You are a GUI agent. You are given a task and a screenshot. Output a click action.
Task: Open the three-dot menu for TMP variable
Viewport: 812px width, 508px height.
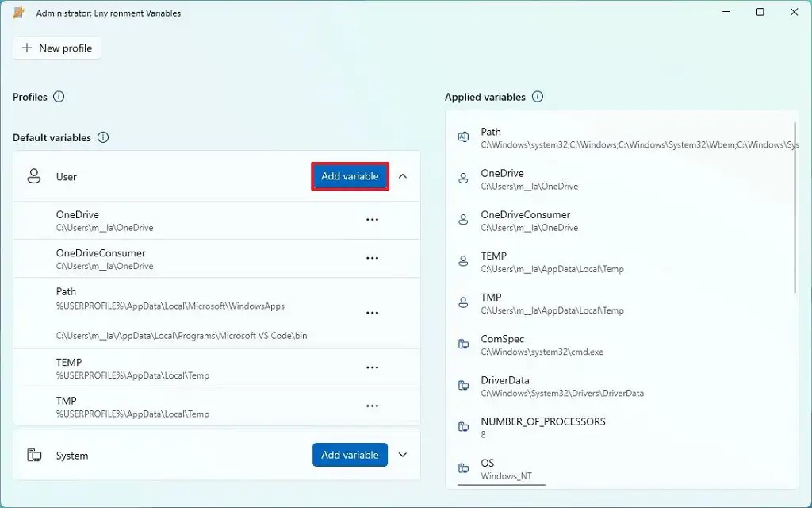tap(373, 406)
